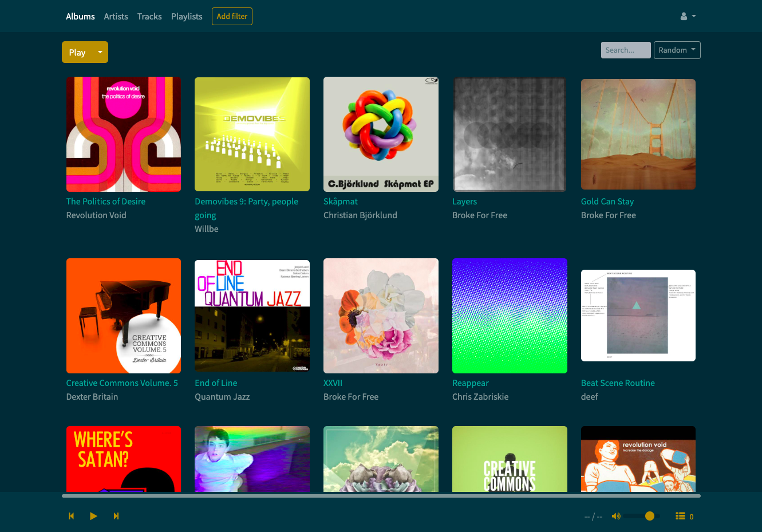762x532 pixels.
Task: Switch to the Albums tab
Action: [80, 17]
